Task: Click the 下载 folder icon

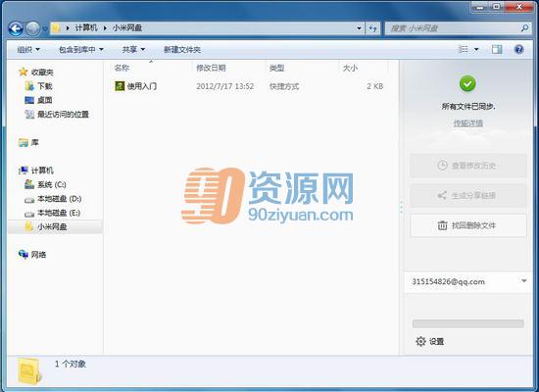Action: (x=29, y=86)
